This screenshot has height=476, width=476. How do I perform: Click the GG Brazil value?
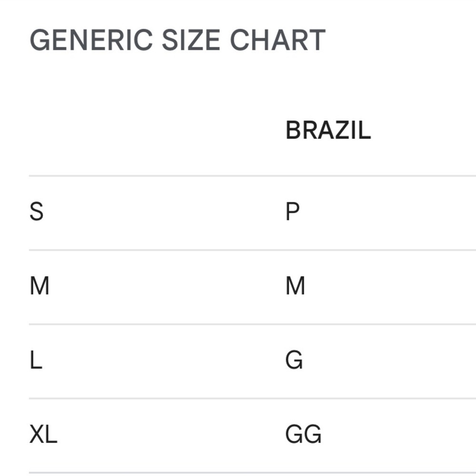(303, 434)
